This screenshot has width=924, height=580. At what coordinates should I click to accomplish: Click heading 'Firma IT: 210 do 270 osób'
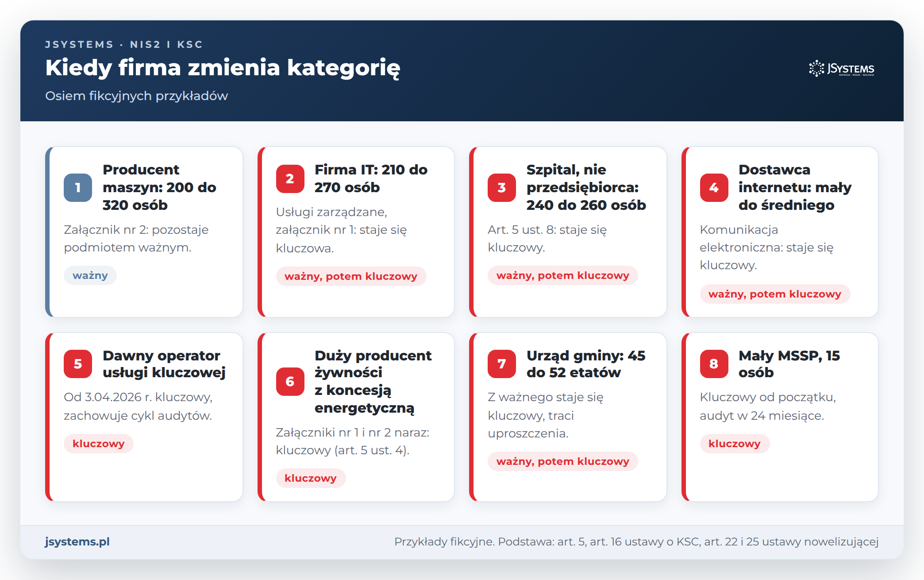371,178
